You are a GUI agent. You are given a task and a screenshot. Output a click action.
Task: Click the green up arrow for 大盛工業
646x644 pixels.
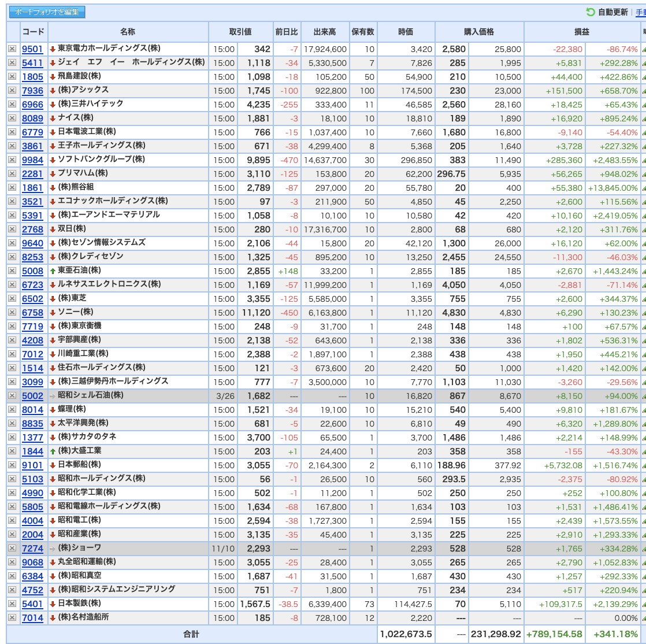[53, 451]
